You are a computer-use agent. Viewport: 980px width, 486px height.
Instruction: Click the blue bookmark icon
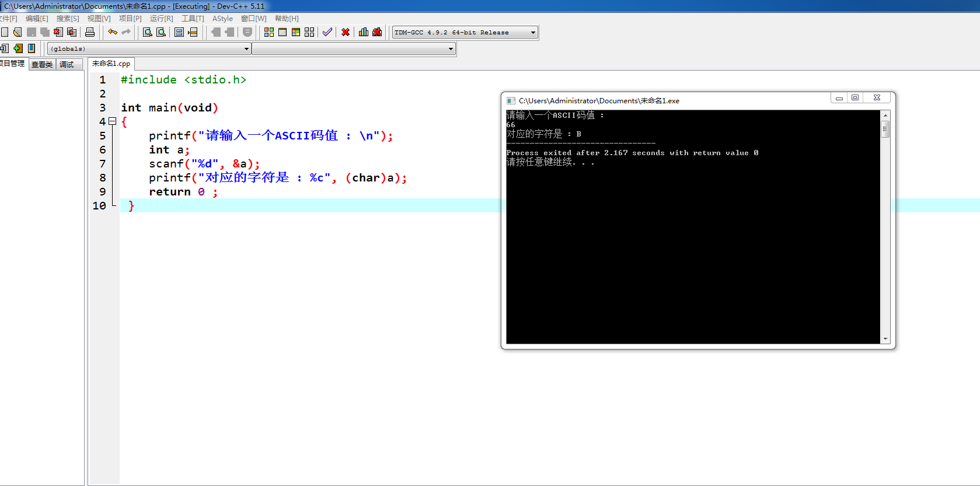32,48
